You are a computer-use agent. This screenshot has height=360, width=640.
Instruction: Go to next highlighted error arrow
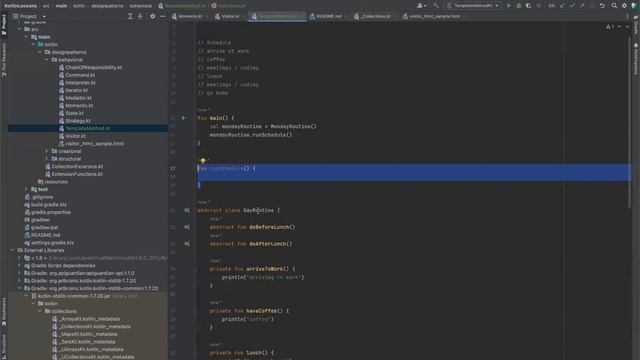pyautogui.click(x=627, y=27)
